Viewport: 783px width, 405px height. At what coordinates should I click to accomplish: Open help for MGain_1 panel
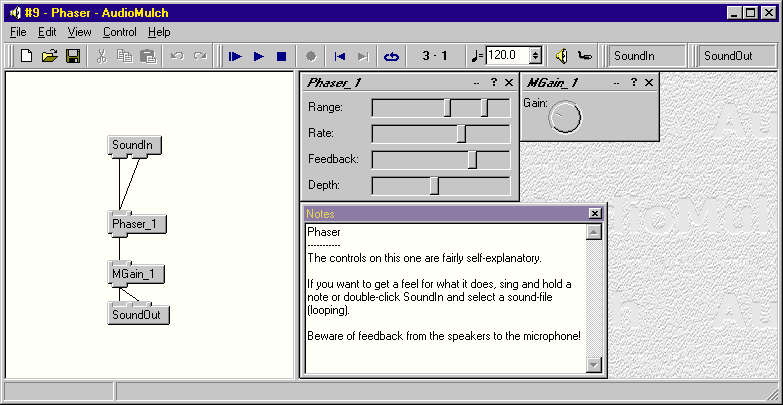[x=634, y=82]
